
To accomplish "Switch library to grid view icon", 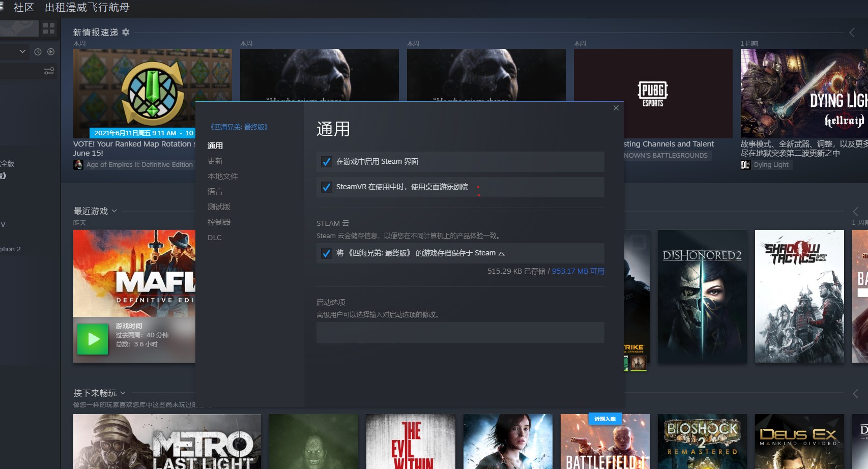I will (x=49, y=28).
